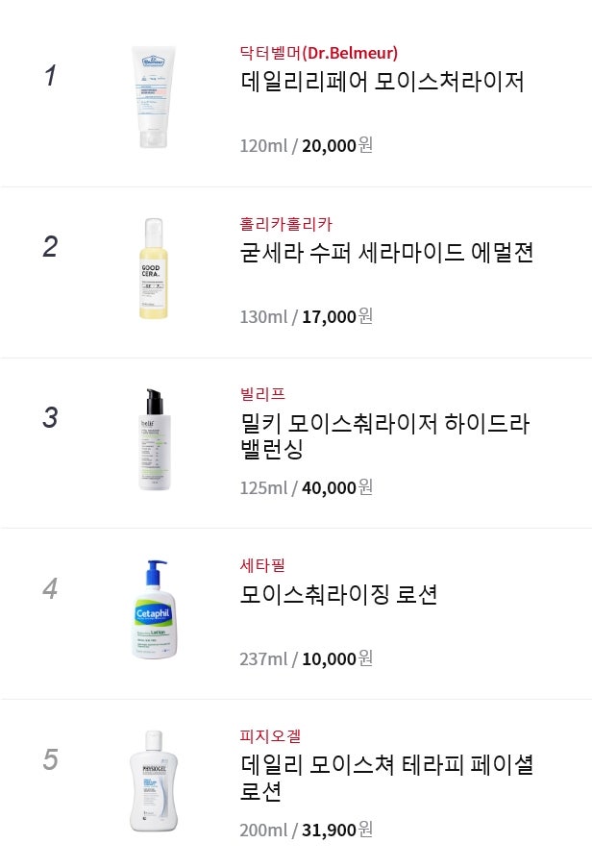This screenshot has width=592, height=868.
Task: Click the 홀리카홀리카 brand name
Action: [x=286, y=224]
